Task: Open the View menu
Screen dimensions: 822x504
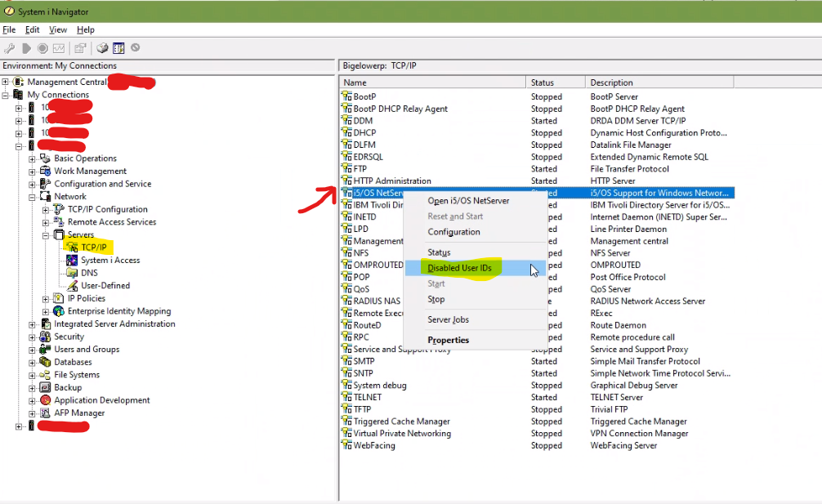Action: point(58,29)
